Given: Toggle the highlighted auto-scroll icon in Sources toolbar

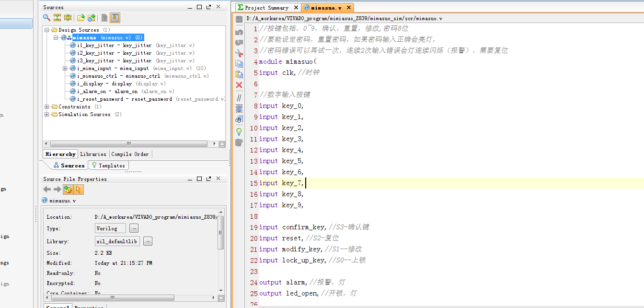Looking at the screenshot, I should [115, 18].
